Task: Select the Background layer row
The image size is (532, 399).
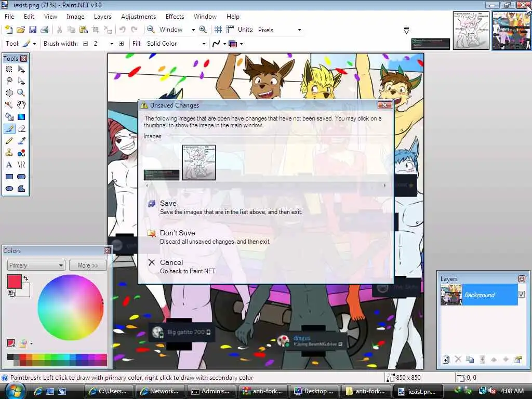Action: point(478,295)
